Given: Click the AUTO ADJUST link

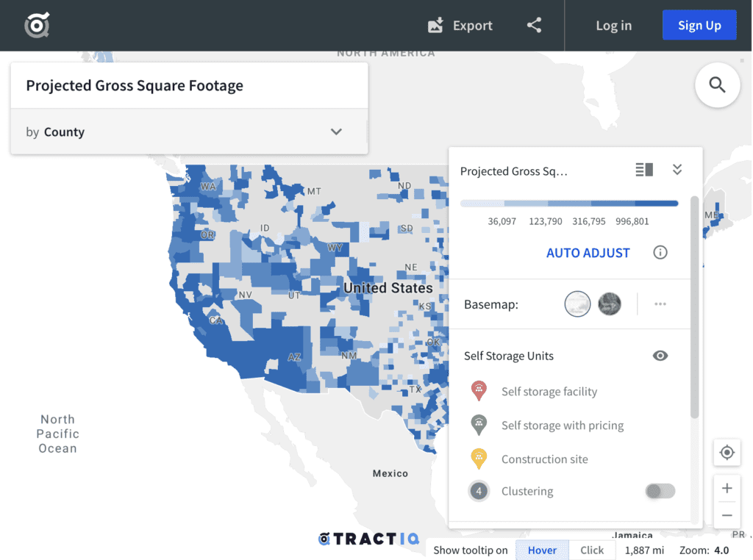Looking at the screenshot, I should 588,252.
